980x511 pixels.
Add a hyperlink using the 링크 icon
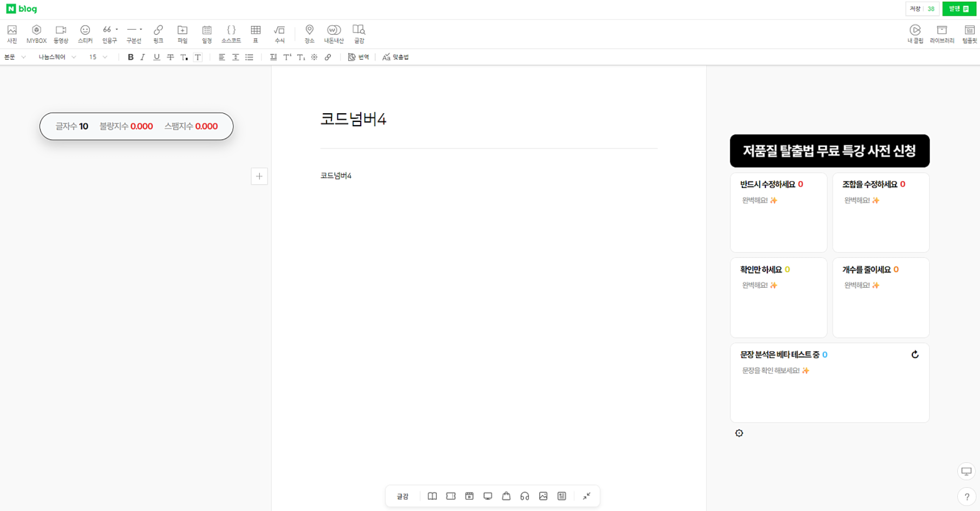158,33
